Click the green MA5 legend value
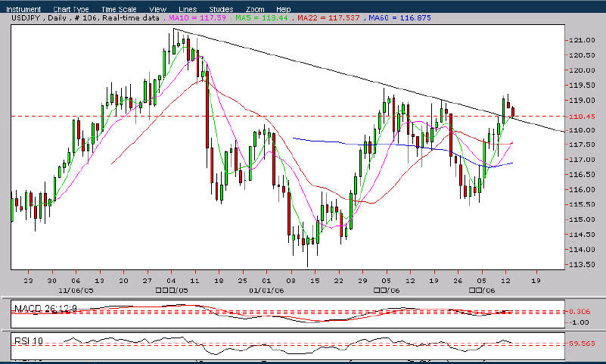The width and height of the screenshot is (606, 364). 262,17
